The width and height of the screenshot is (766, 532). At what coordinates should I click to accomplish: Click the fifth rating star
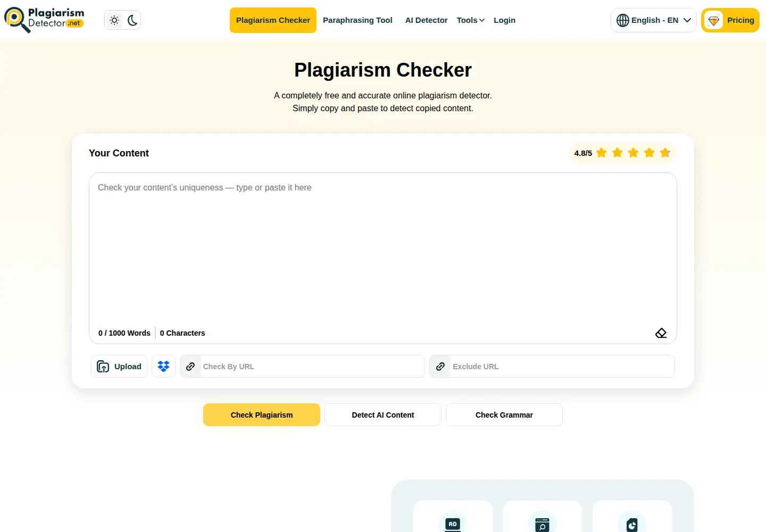(665, 153)
